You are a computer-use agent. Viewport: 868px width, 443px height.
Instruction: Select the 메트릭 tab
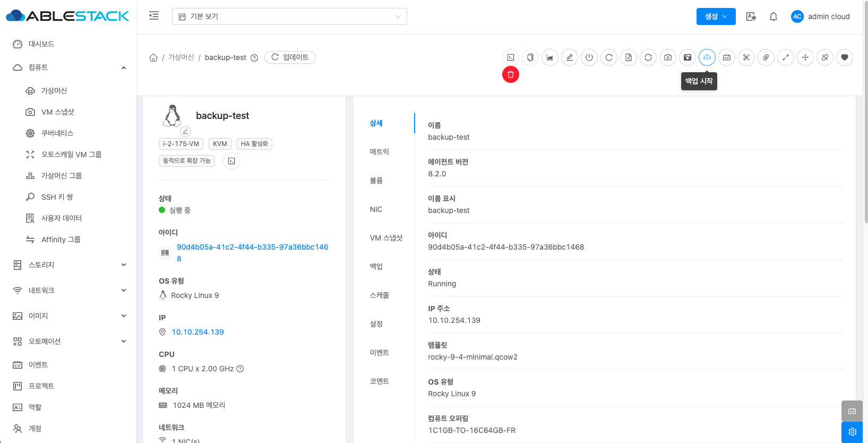(x=379, y=152)
